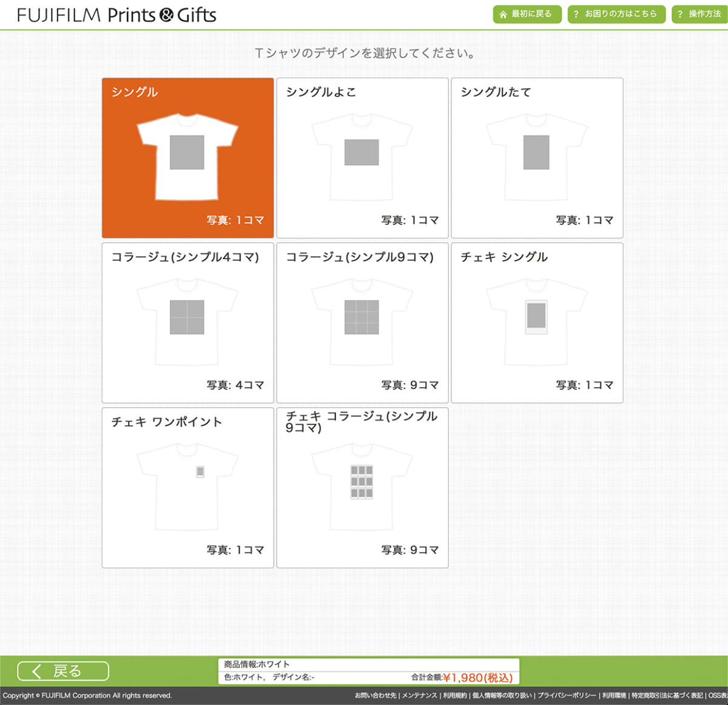728x705 pixels.
Task: Select the シングル T-shirt design
Action: (x=187, y=158)
